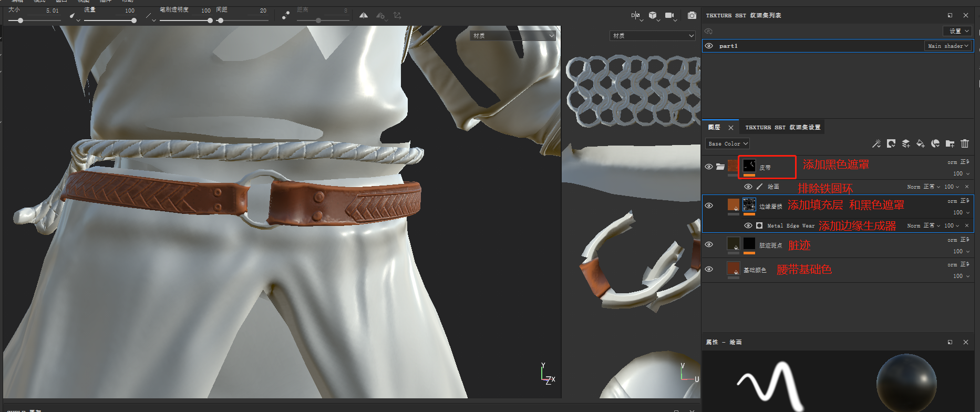Click the solo eye icon above part1
The width and height of the screenshot is (980, 412).
(x=709, y=31)
